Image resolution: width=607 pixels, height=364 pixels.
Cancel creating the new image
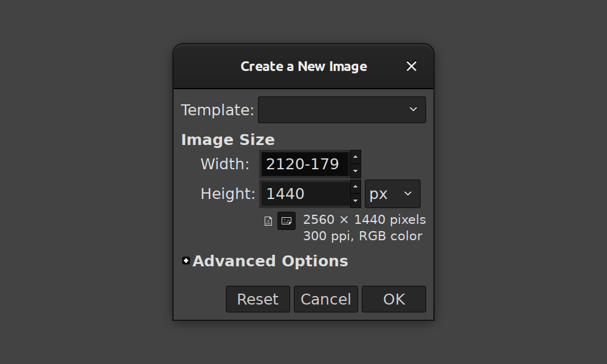325,298
